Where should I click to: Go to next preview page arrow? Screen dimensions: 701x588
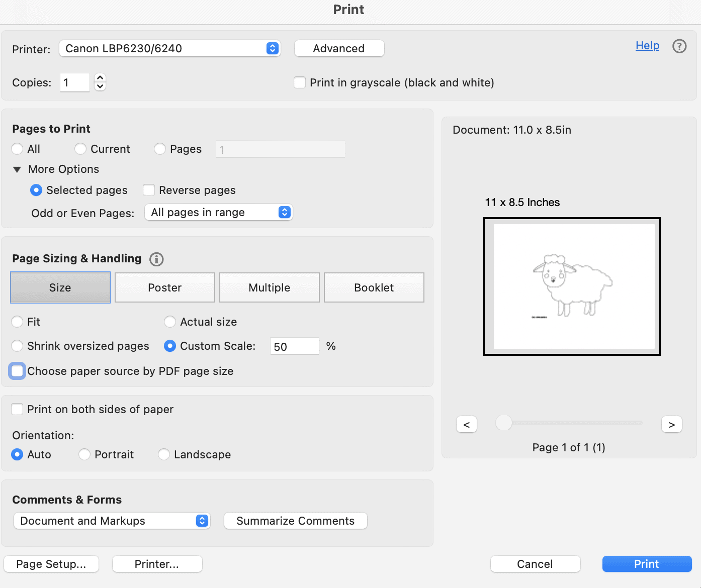tap(672, 425)
